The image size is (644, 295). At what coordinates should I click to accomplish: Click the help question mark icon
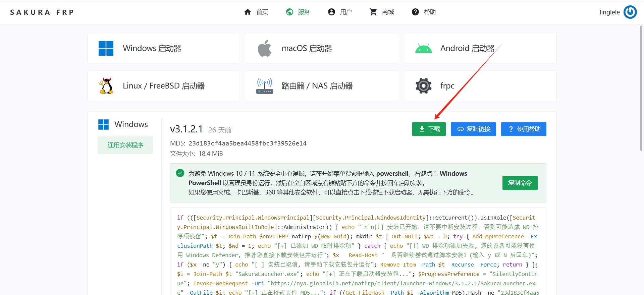pyautogui.click(x=415, y=12)
